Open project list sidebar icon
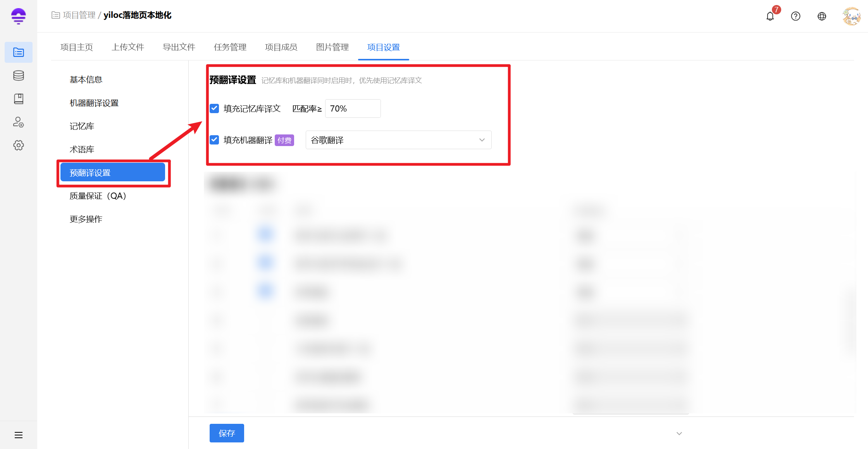Viewport: 868px width, 449px height. coord(18,52)
